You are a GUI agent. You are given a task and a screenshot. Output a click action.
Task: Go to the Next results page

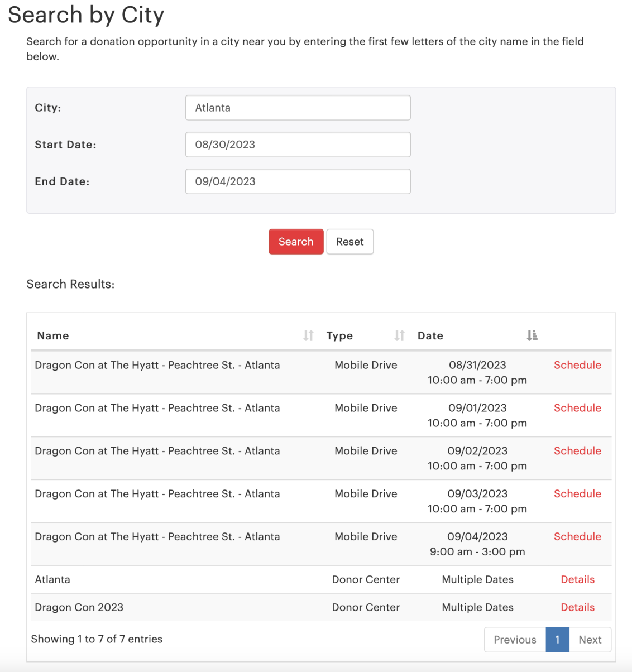[x=590, y=640]
